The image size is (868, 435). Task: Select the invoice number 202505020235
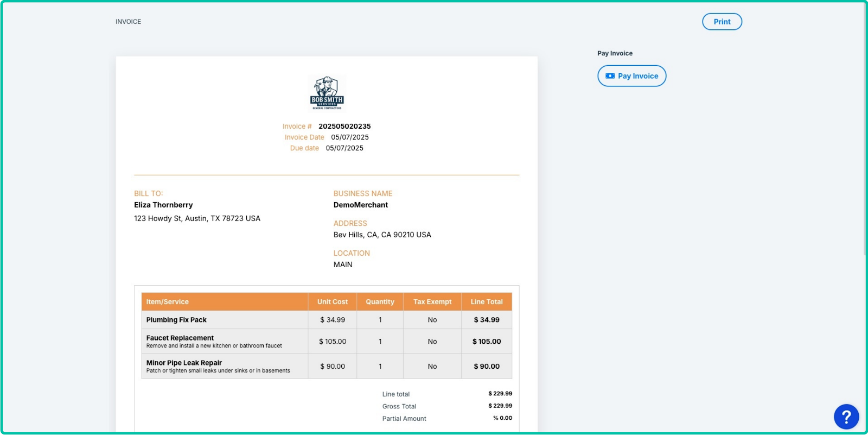tap(344, 127)
